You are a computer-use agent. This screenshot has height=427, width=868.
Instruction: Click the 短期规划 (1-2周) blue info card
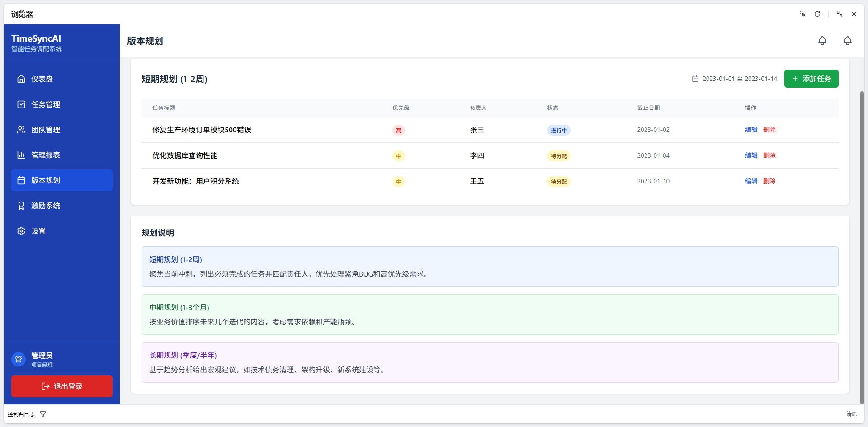[x=490, y=267]
